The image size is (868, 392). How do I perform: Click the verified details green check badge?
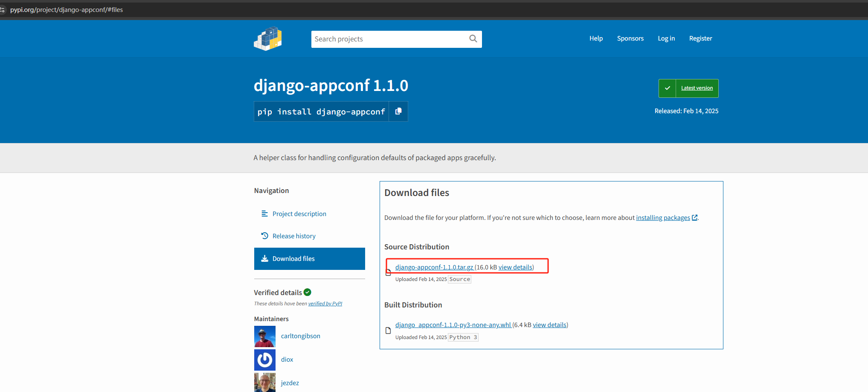308,293
